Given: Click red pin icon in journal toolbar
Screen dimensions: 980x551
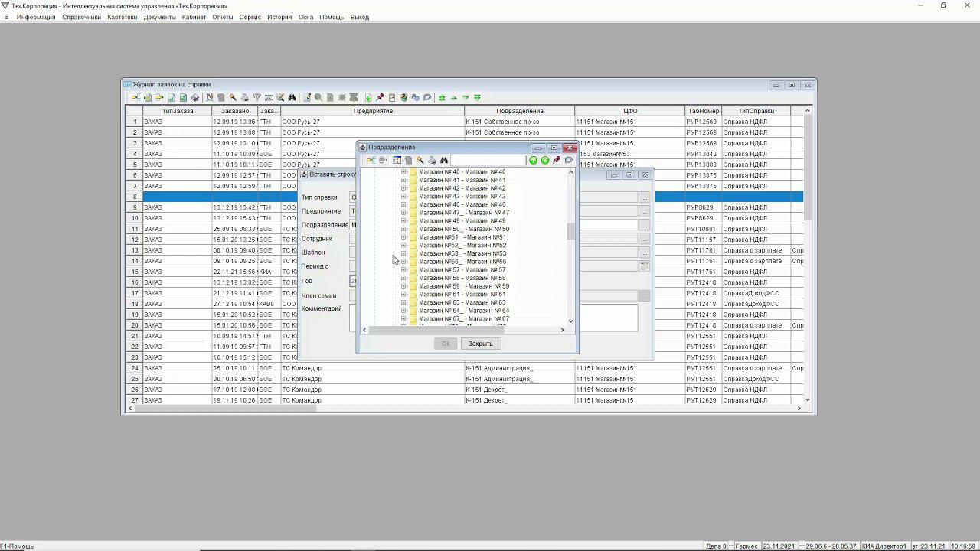Looking at the screenshot, I should click(x=380, y=98).
